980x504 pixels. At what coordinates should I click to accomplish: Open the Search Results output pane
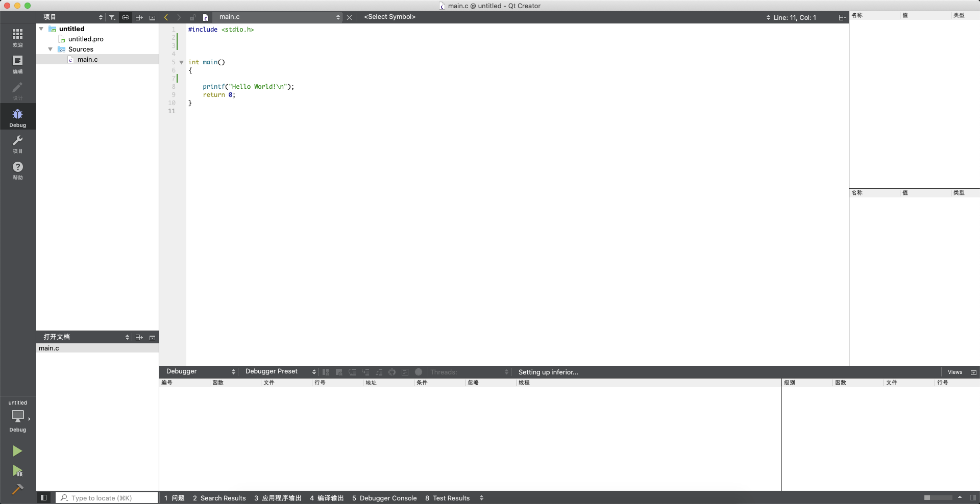(219, 498)
